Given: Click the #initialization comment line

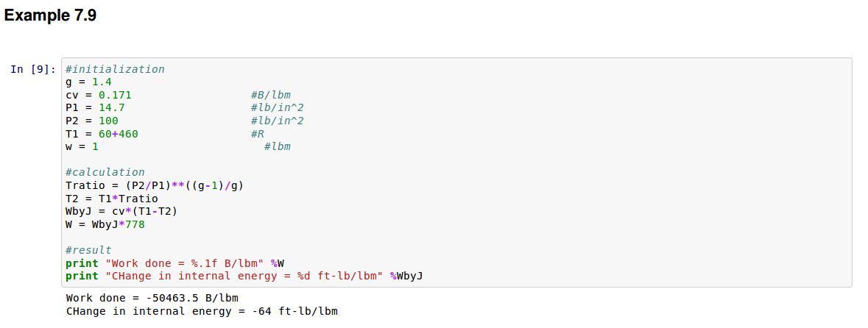Looking at the screenshot, I should point(115,69).
